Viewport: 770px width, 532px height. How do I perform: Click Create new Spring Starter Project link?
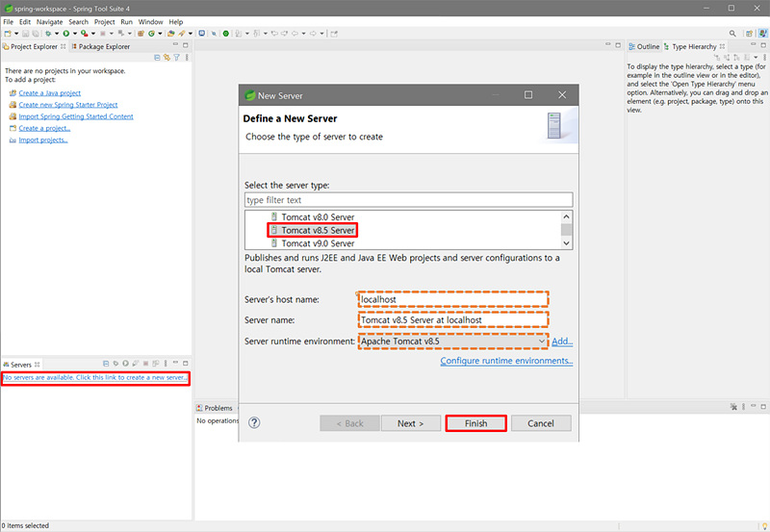point(68,105)
